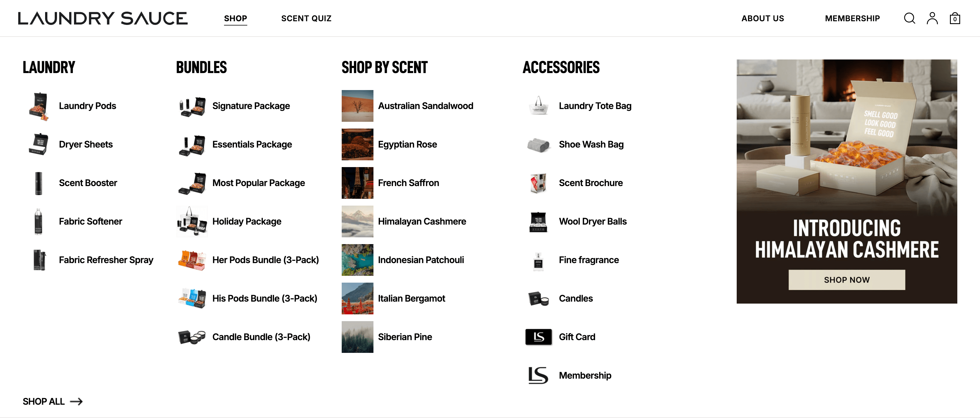Click the Laundry Sauce logo
This screenshot has width=980, height=418.
point(103,18)
